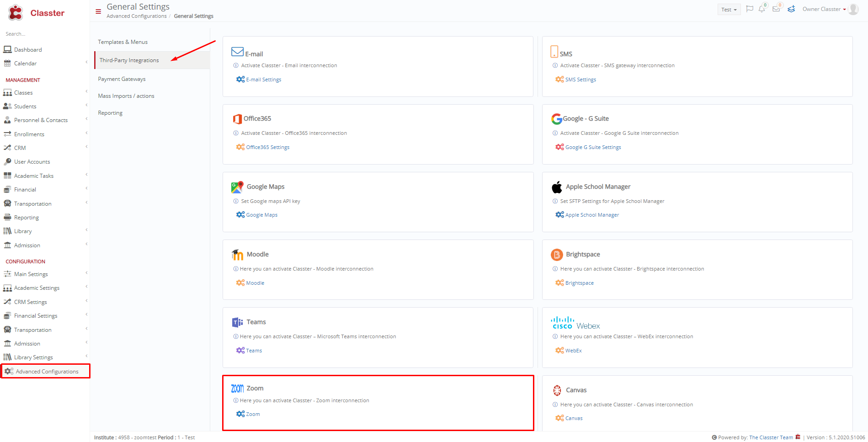Click the Classter logo icon
868x442 pixels.
pos(16,13)
